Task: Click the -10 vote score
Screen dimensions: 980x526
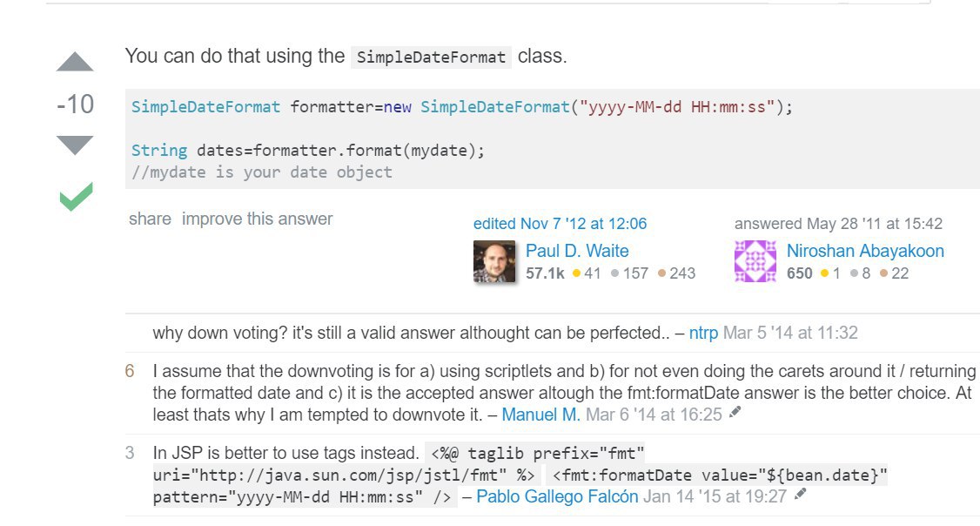Action: [75, 105]
